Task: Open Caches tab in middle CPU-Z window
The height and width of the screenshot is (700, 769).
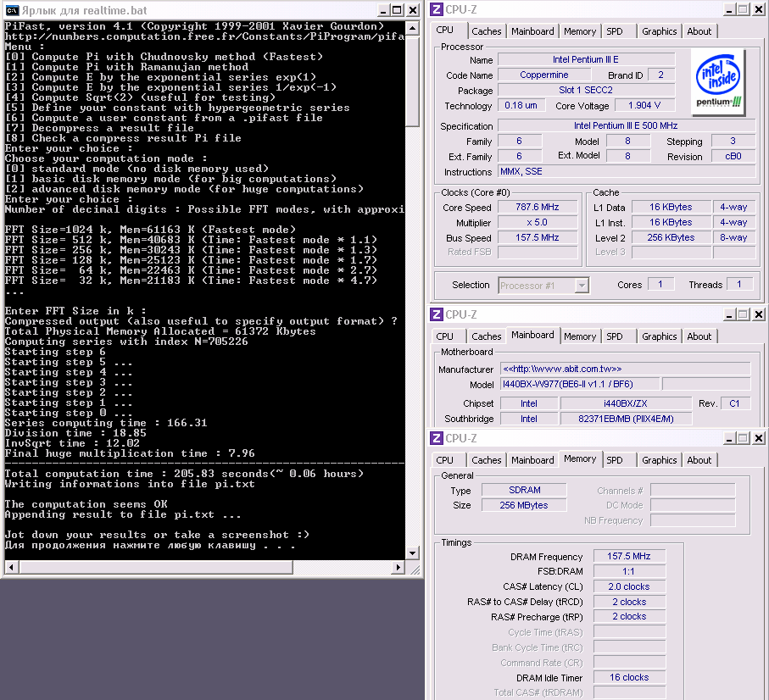Action: 486,336
